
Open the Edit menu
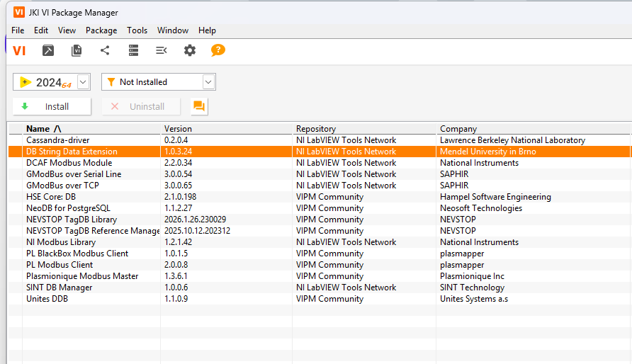[x=41, y=30]
